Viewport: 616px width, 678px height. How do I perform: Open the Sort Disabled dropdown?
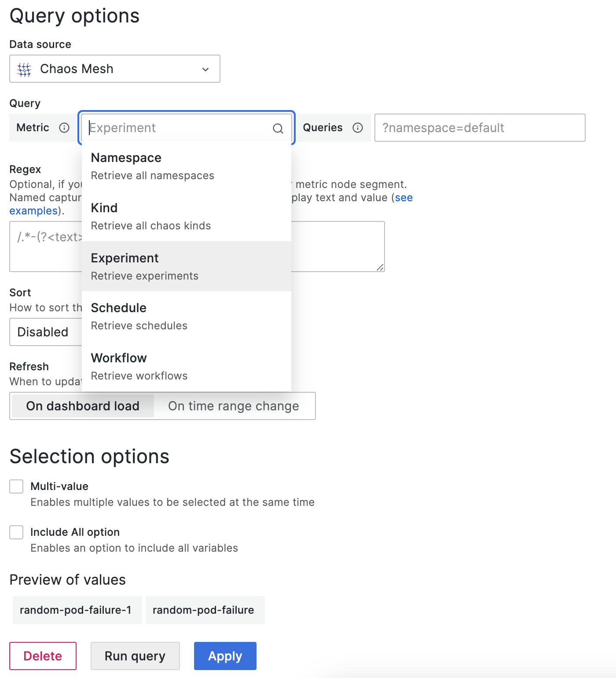click(45, 332)
